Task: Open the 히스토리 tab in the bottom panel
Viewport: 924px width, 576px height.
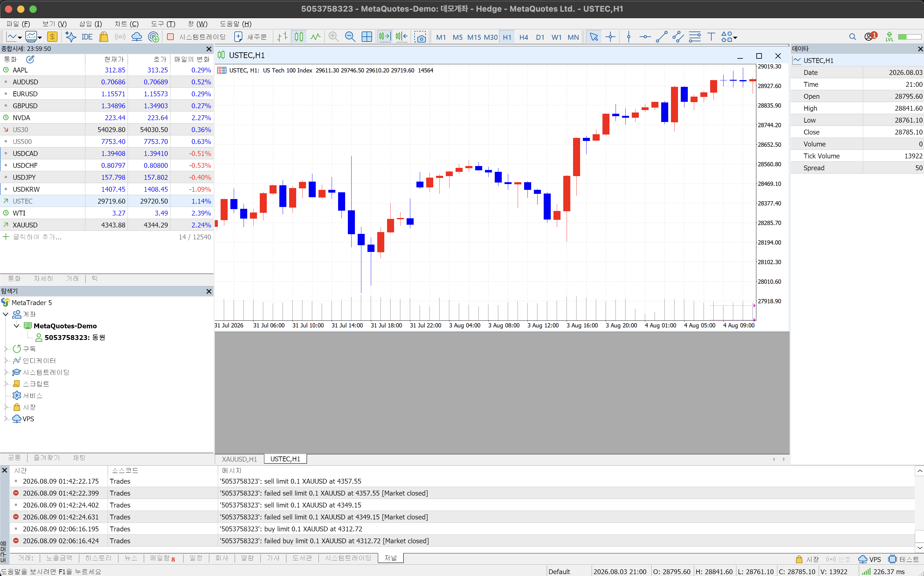Action: pyautogui.click(x=98, y=558)
